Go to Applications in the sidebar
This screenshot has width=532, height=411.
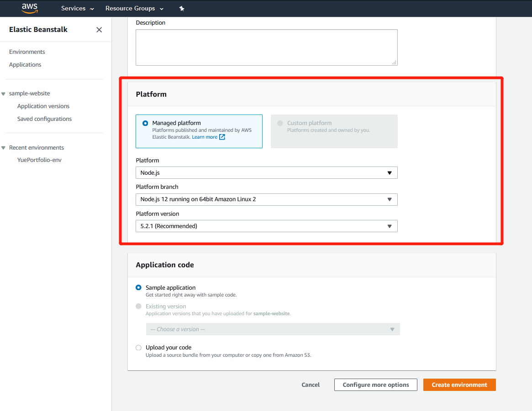click(x=25, y=65)
